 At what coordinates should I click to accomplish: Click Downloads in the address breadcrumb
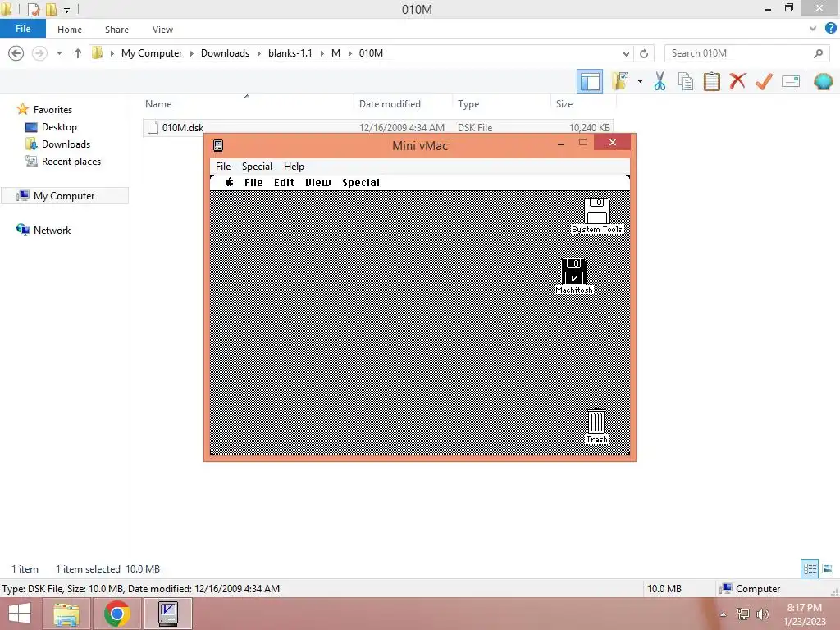(225, 53)
